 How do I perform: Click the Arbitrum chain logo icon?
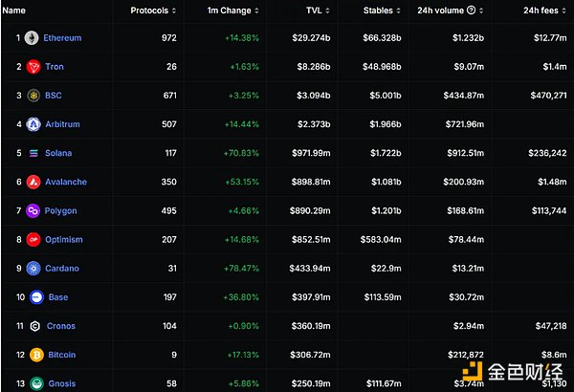(33, 124)
